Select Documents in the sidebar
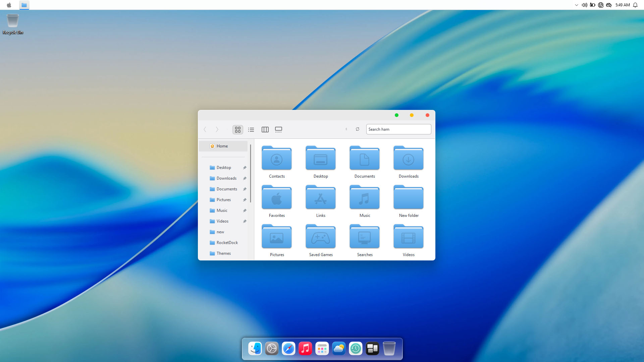Image resolution: width=644 pixels, height=362 pixels. [x=227, y=189]
